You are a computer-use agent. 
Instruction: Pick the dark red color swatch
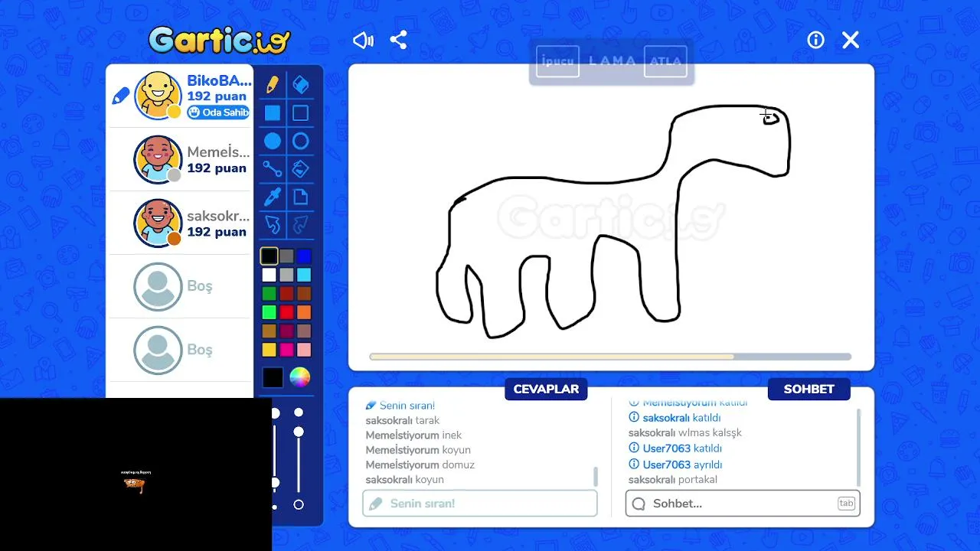tap(286, 293)
